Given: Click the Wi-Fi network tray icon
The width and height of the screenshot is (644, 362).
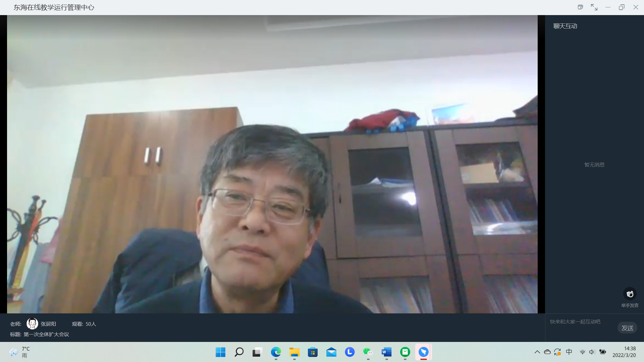Looking at the screenshot, I should click(x=582, y=352).
